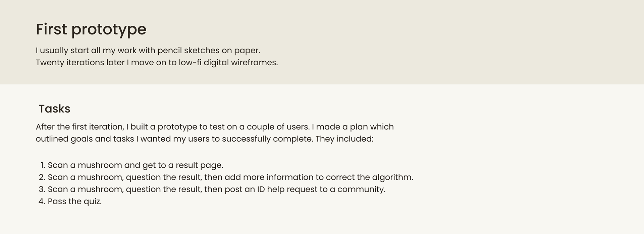Click the word "quiz" in the fourth task

pyautogui.click(x=92, y=202)
